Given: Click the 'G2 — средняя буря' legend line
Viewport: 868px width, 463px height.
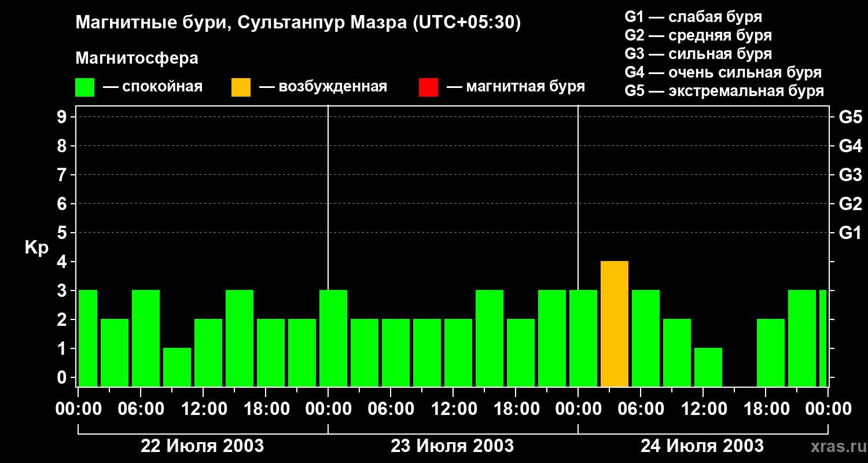Looking at the screenshot, I should coord(698,35).
